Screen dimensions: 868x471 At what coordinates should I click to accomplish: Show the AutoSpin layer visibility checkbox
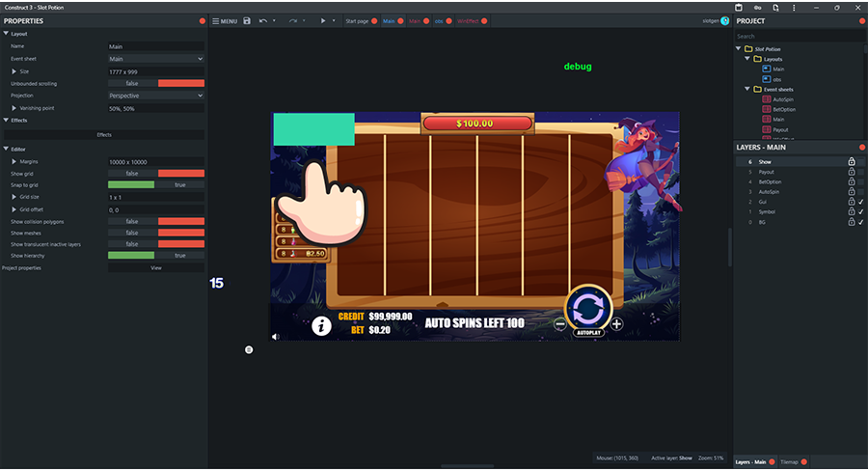click(x=861, y=192)
